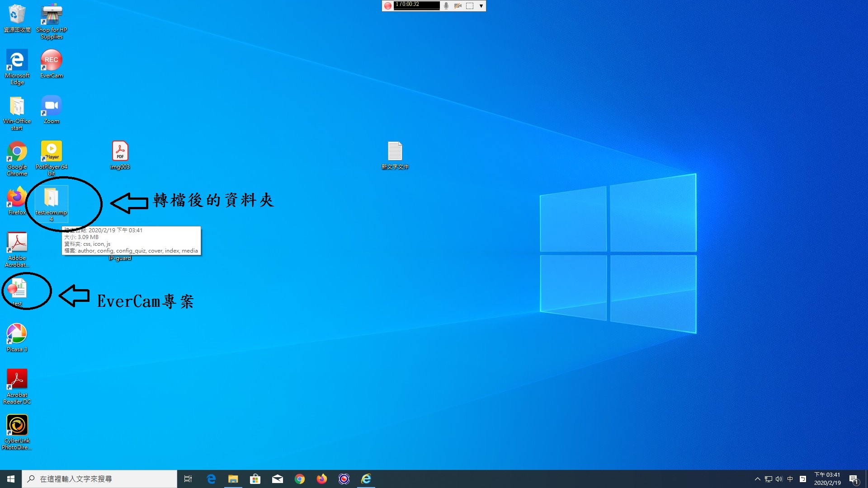Select the Google Chrome desktop shortcut

pyautogui.click(x=17, y=158)
